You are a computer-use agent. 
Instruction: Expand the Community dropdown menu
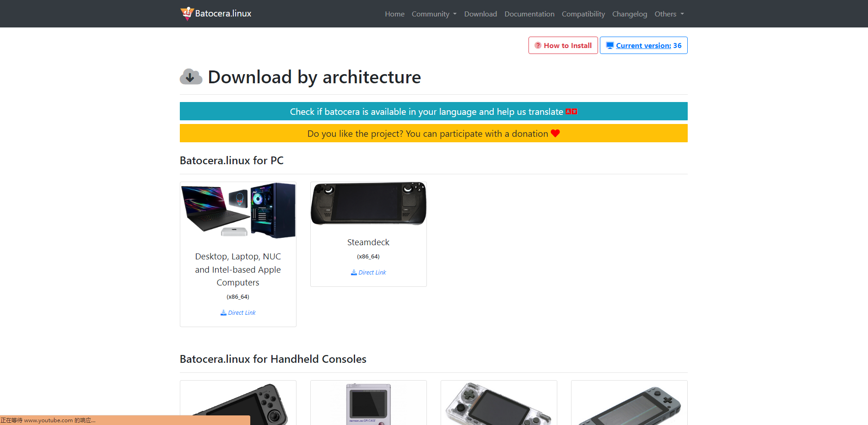tap(434, 14)
